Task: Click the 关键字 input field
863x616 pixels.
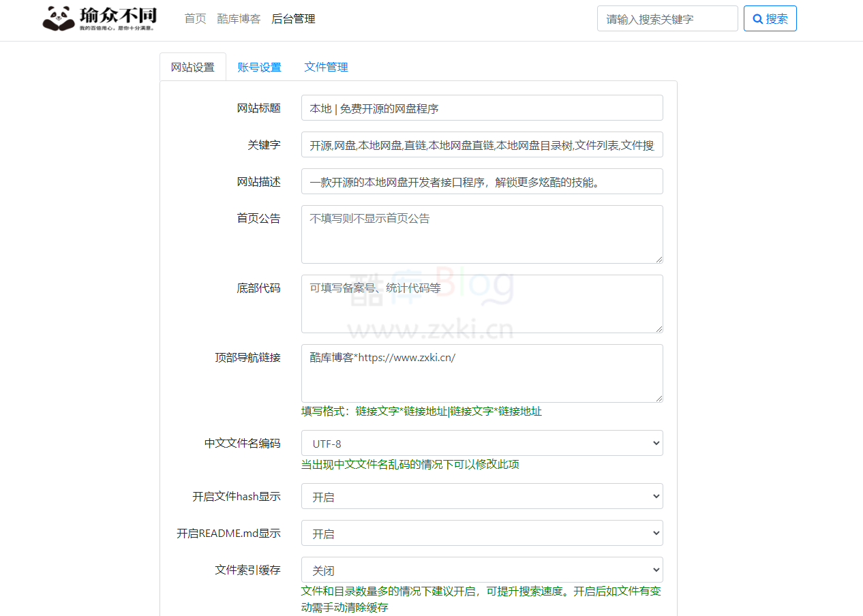Action: pos(482,144)
